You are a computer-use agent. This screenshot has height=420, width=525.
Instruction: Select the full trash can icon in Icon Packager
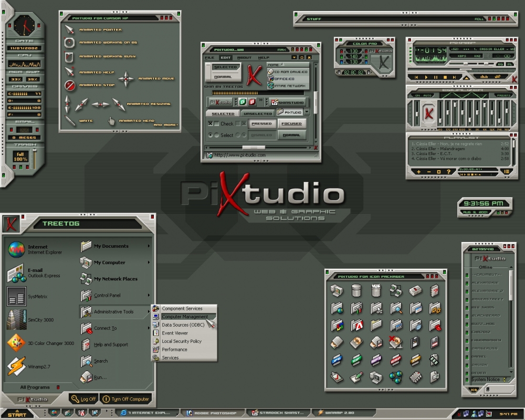point(376,290)
